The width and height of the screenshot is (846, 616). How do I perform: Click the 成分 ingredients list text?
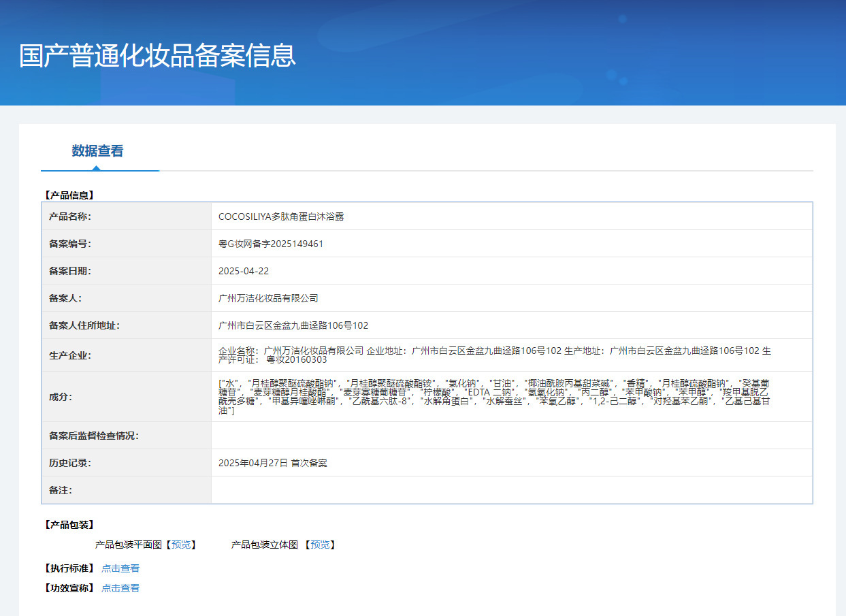494,397
